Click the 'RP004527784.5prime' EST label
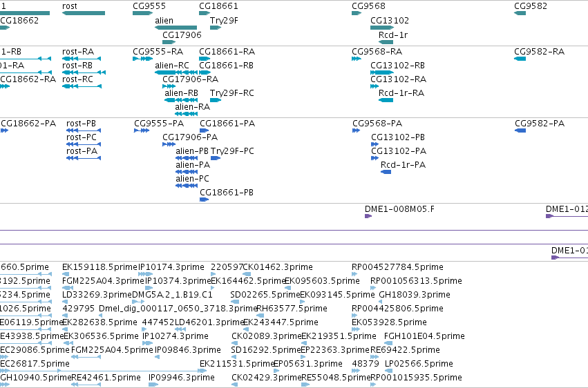This screenshot has height=388, width=588. coord(397,267)
